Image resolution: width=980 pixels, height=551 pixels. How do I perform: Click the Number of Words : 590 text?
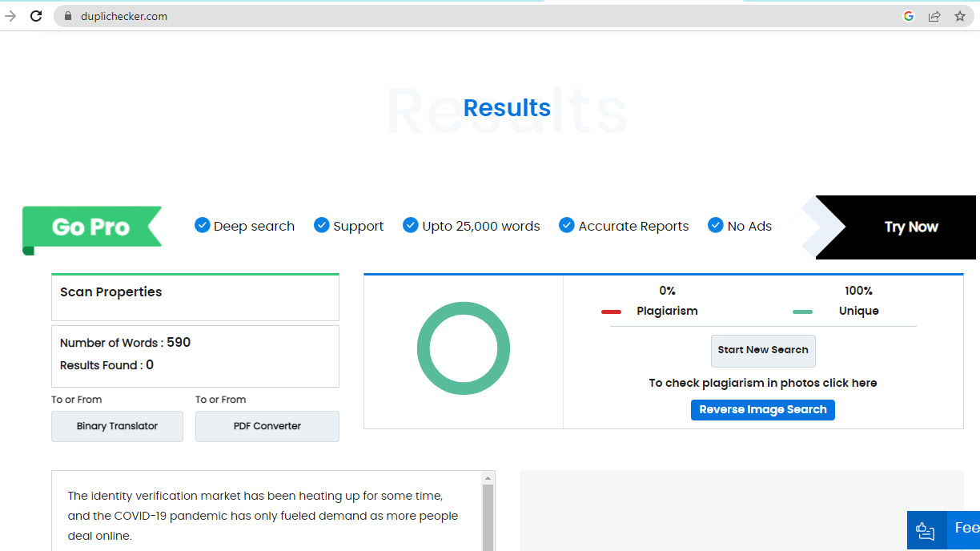tap(126, 343)
